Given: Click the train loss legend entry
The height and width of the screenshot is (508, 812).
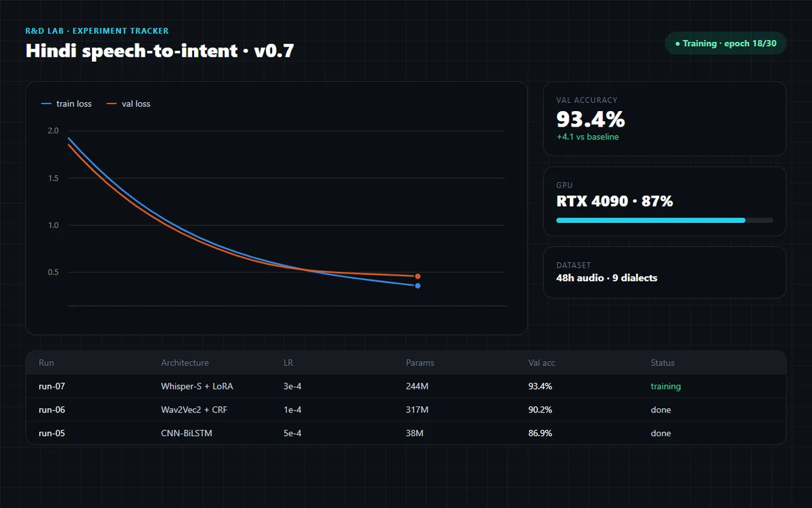Looking at the screenshot, I should pyautogui.click(x=66, y=104).
